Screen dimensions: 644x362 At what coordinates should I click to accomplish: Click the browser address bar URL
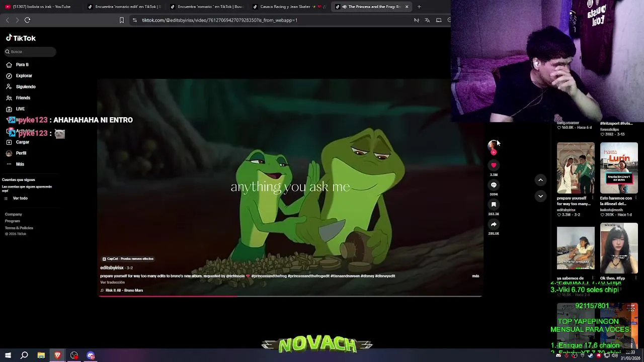(x=220, y=20)
